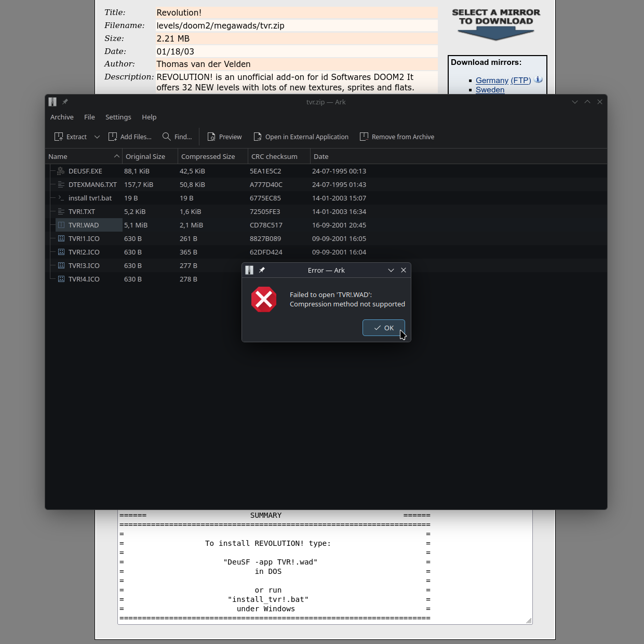Select the DEUSF.EXE file icon
This screenshot has width=644, height=644.
(61, 171)
